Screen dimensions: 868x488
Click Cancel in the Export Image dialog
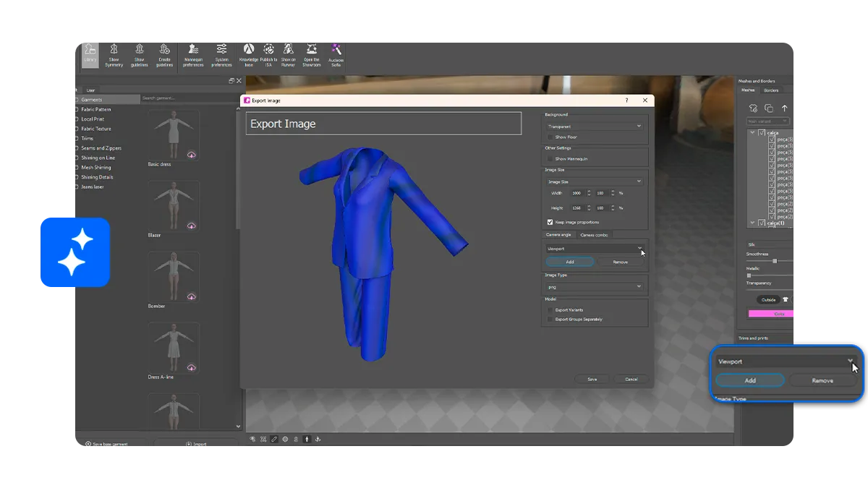tap(631, 379)
